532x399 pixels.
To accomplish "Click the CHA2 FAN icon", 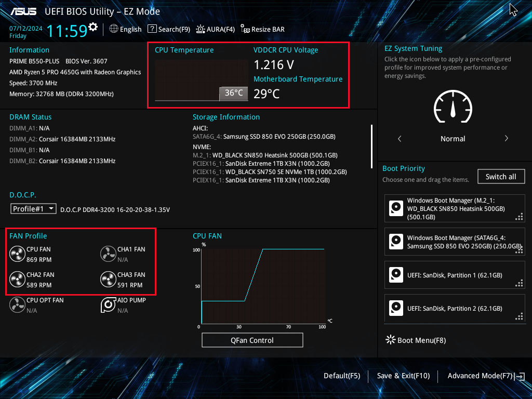I will pyautogui.click(x=17, y=280).
